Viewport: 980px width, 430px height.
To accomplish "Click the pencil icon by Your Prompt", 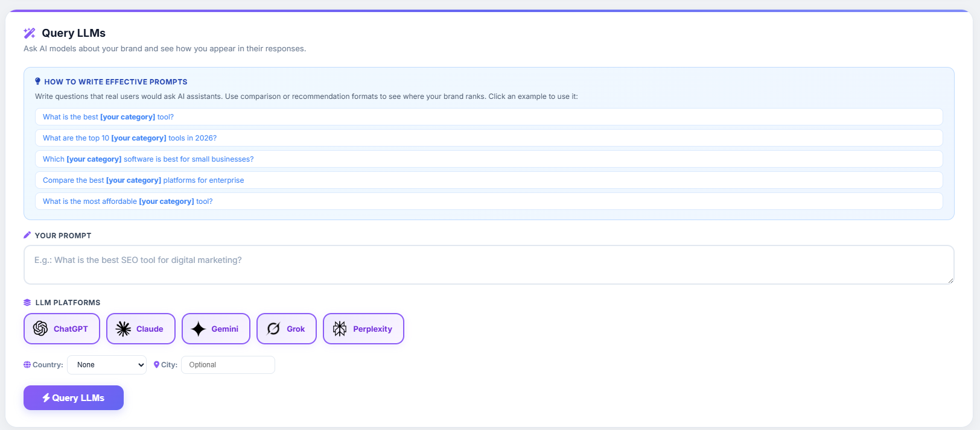I will click(27, 235).
